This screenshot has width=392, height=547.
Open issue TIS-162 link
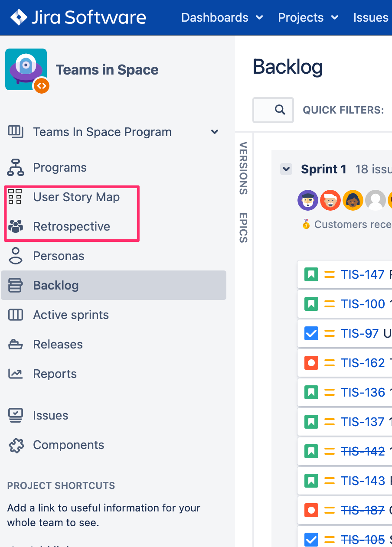pos(363,363)
